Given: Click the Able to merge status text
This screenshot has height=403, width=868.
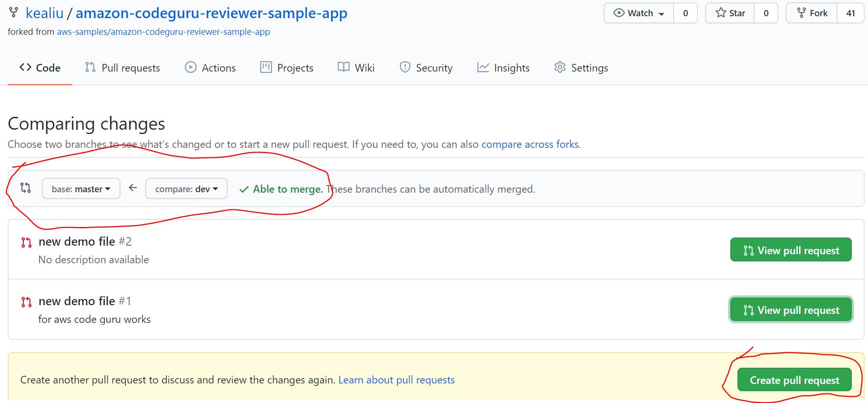Looking at the screenshot, I should [288, 189].
